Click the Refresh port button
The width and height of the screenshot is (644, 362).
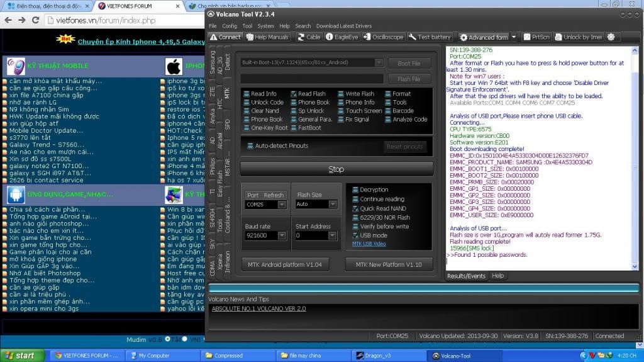pos(274,195)
